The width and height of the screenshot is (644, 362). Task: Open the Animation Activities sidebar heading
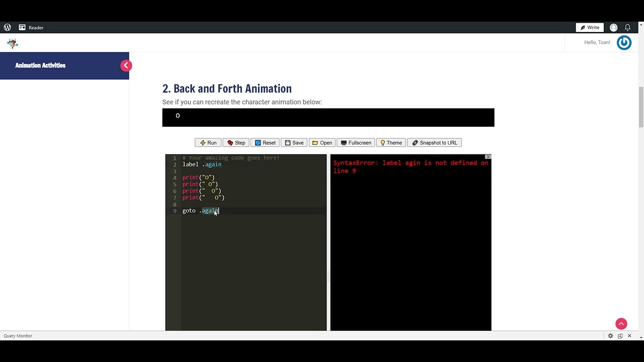point(40,65)
